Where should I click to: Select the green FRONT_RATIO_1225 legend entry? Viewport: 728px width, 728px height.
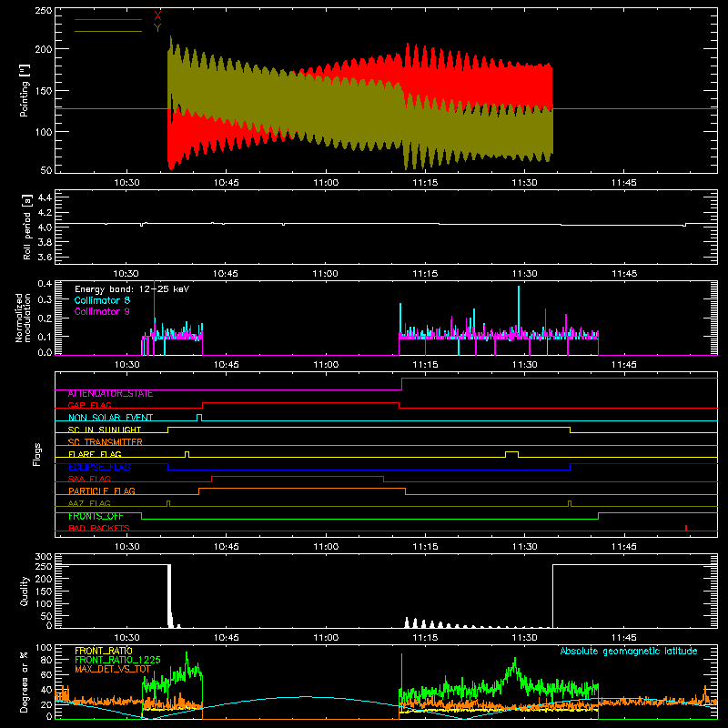coord(118,660)
